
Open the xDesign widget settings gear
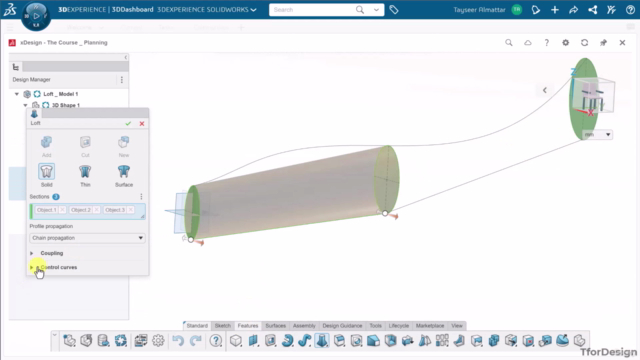565,42
